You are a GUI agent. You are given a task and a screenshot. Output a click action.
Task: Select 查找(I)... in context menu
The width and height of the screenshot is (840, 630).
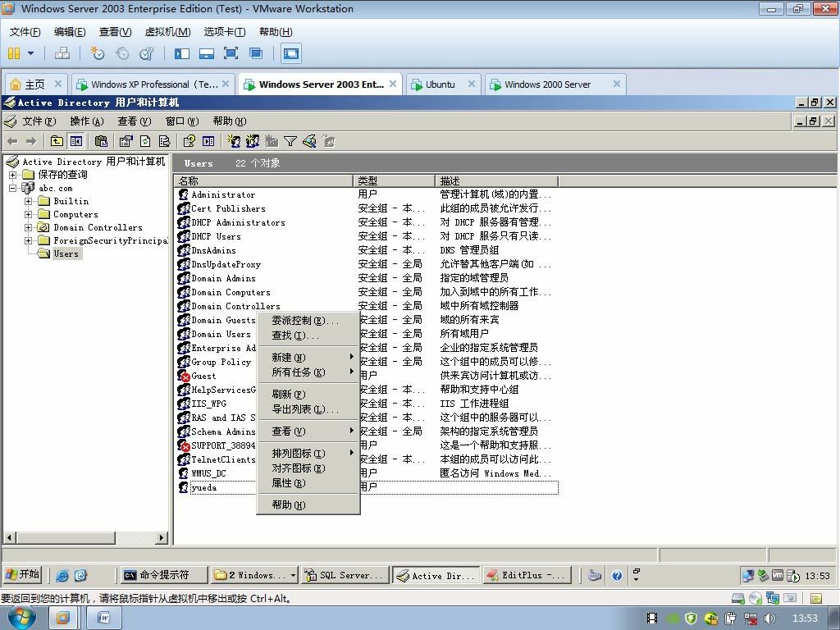(308, 336)
